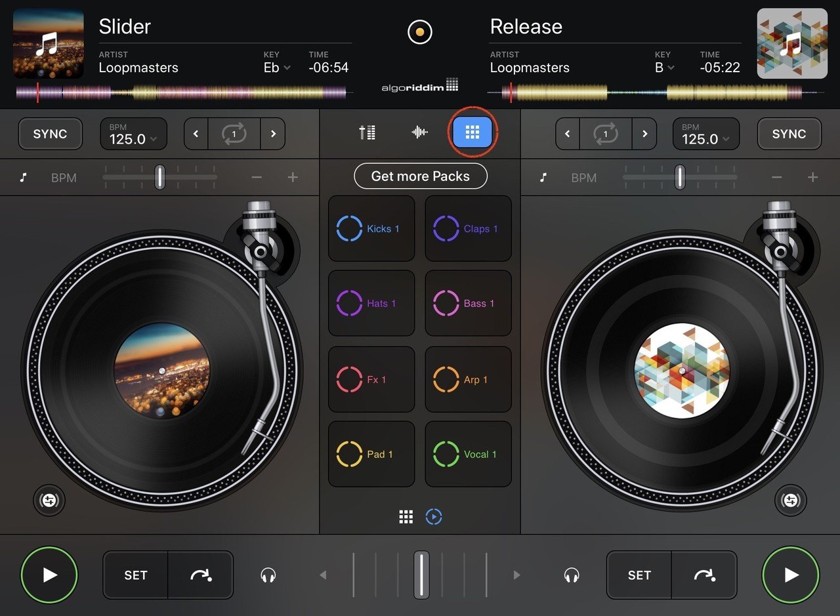Click the Slider track title
The width and height of the screenshot is (840, 616).
[125, 26]
